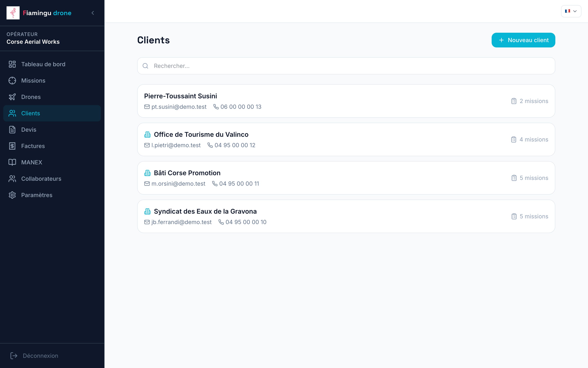Click 5 missions on Bâti Corse Promotion
Viewport: 588px width, 368px height.
[x=534, y=178]
